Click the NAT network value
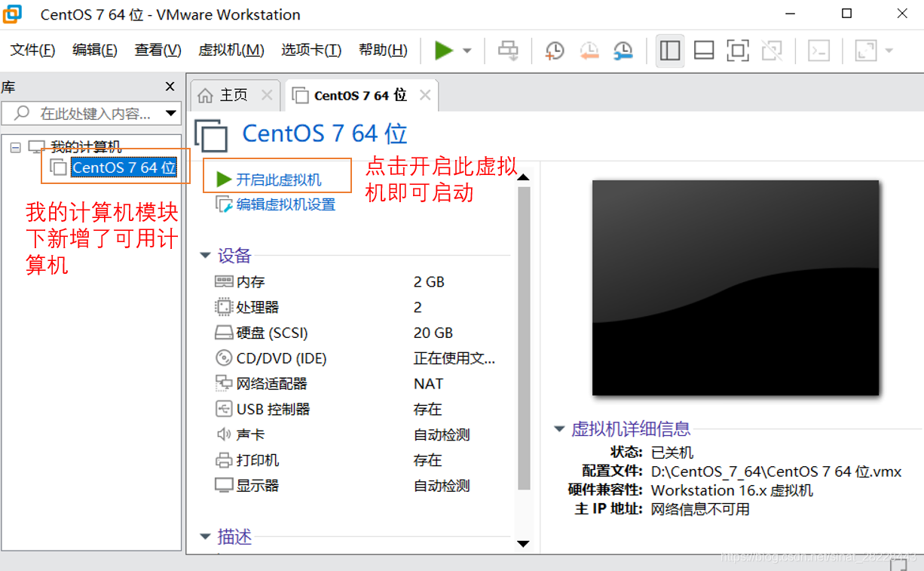924x571 pixels. tap(429, 384)
